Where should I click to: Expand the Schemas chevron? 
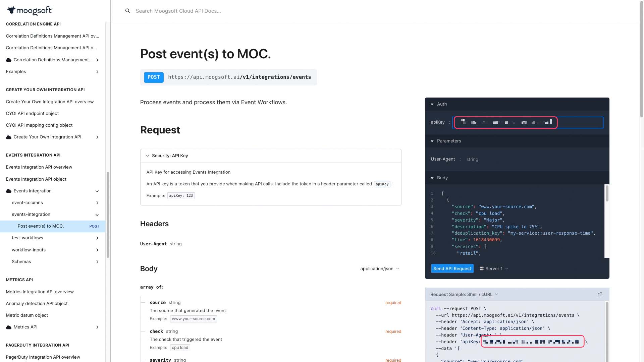(97, 262)
